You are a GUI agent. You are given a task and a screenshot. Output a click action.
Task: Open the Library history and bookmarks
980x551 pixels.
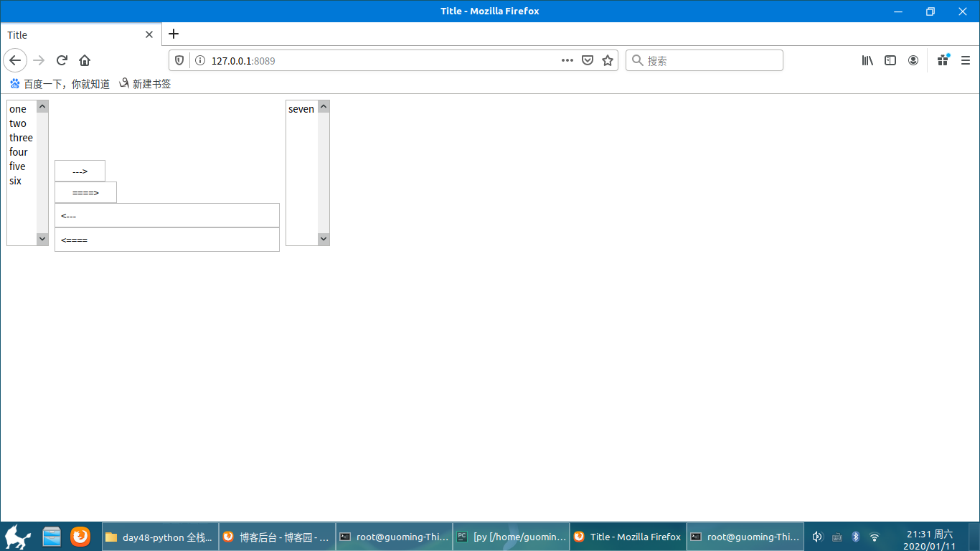point(867,60)
